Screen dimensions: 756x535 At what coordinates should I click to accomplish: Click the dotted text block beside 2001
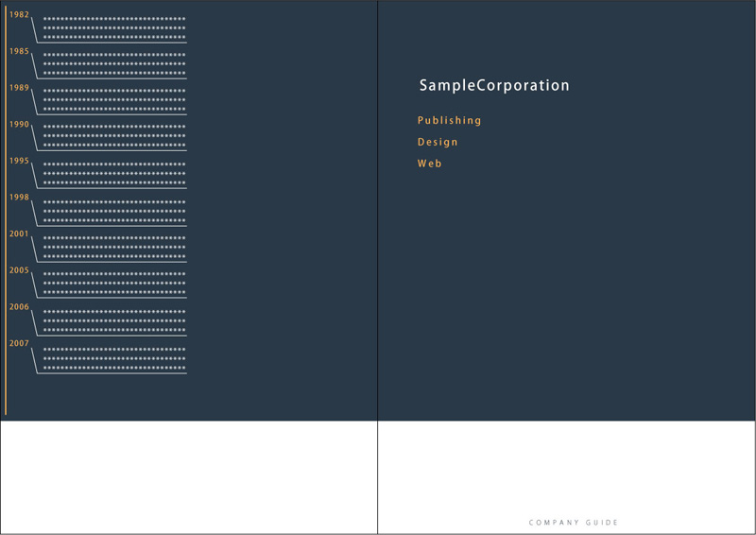(x=114, y=247)
